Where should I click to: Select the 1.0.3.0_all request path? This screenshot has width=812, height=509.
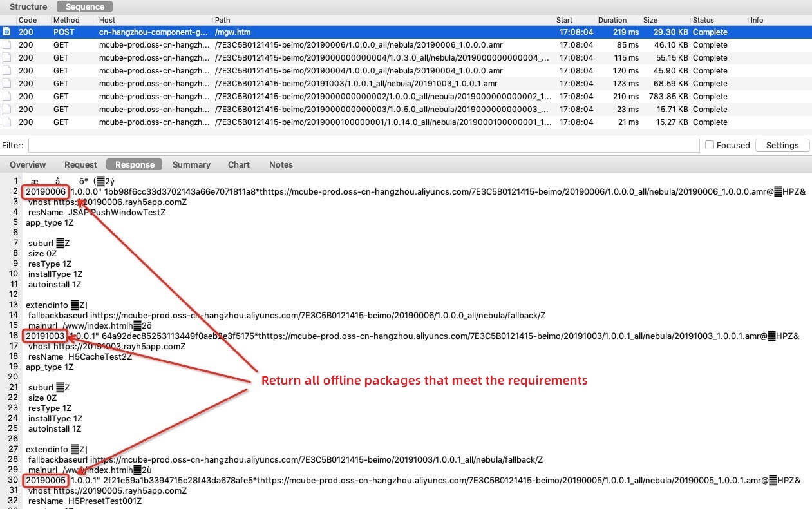pos(382,58)
